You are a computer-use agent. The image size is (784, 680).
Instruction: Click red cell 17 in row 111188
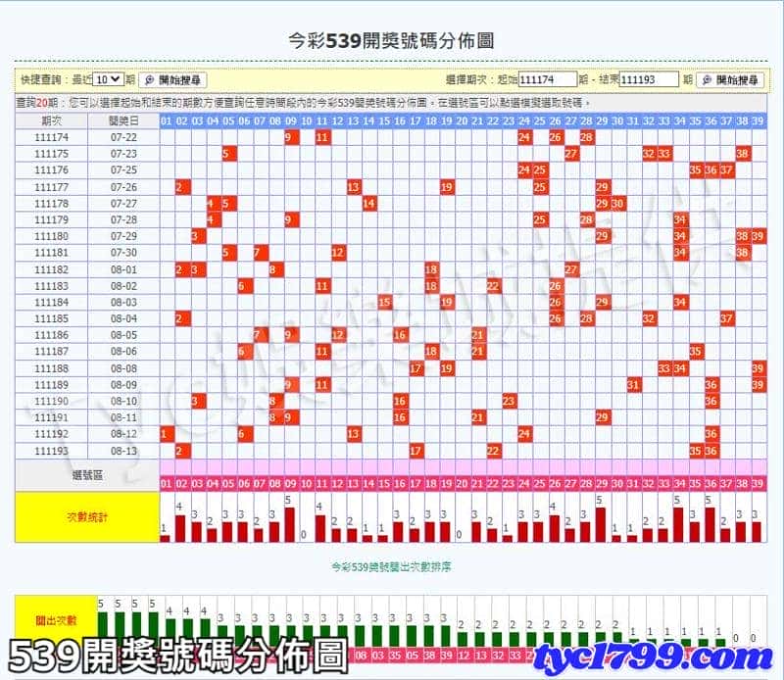point(415,368)
